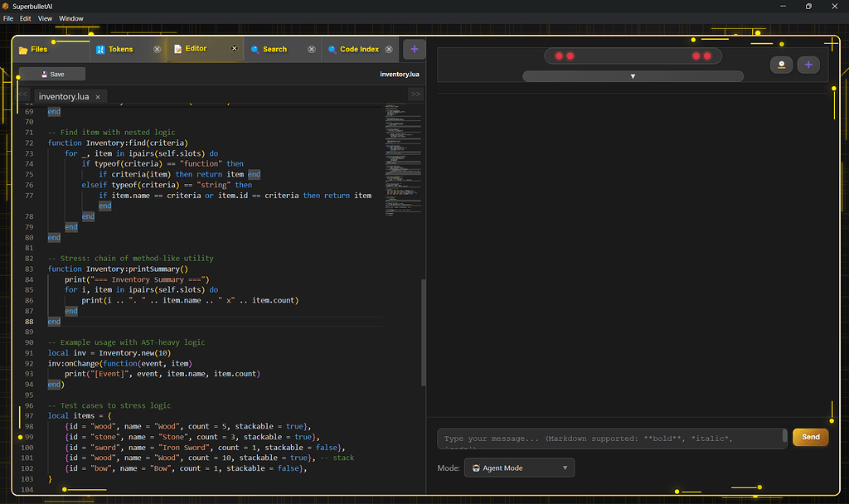849x504 pixels.
Task: Open the File menu
Action: [x=7, y=17]
